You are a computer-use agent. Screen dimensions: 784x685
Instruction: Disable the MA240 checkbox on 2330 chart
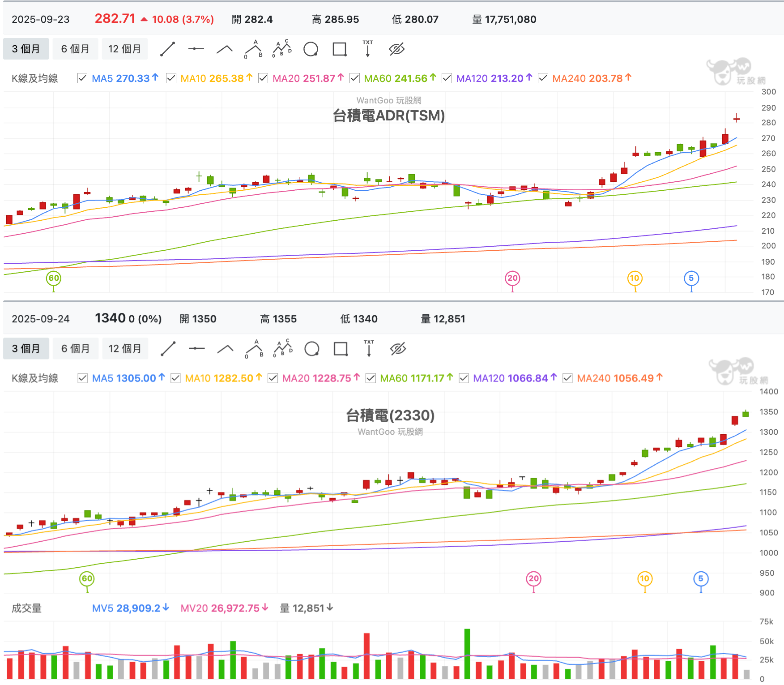pyautogui.click(x=567, y=378)
